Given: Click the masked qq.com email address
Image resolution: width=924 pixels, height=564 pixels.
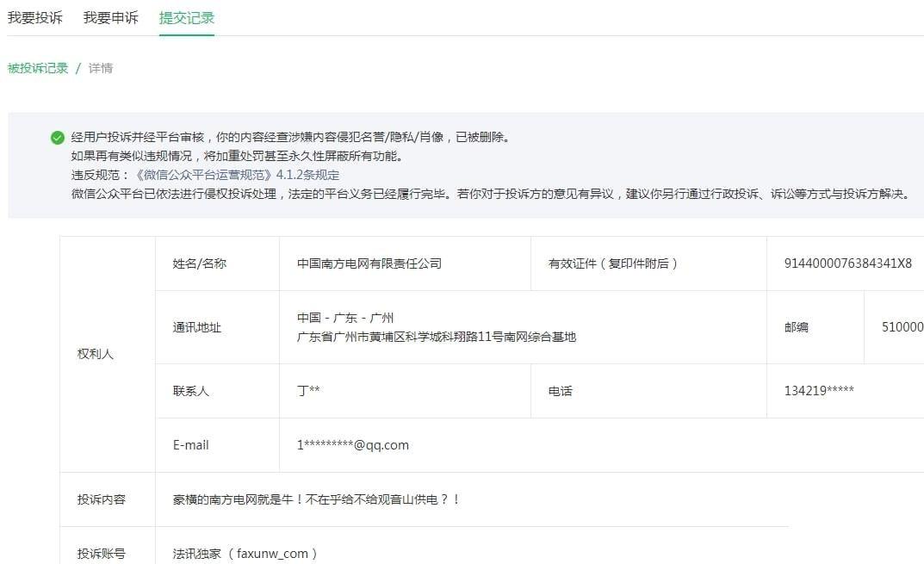Looking at the screenshot, I should [x=352, y=445].
